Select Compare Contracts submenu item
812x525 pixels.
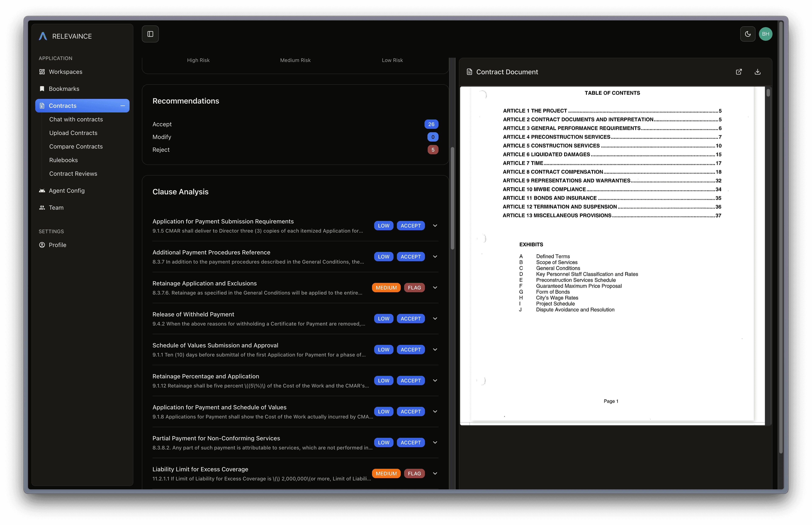[76, 147]
